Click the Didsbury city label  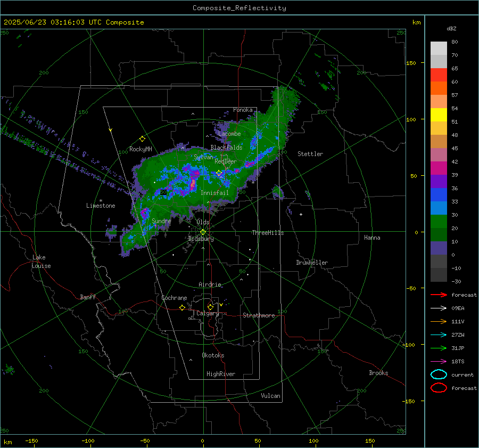pos(201,239)
